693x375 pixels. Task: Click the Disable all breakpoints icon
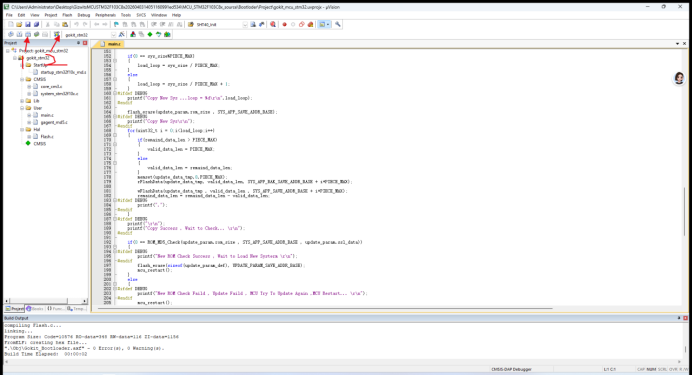pos(301,25)
